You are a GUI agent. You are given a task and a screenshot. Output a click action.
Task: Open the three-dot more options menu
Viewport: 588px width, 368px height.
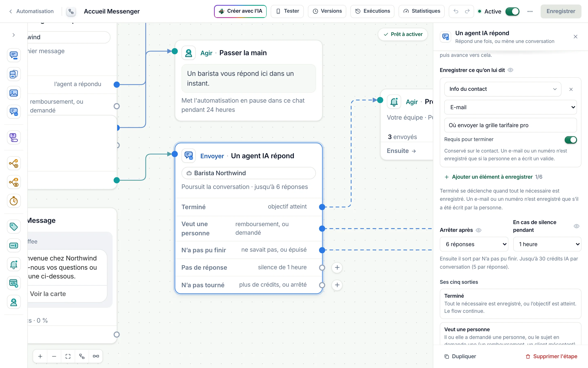click(530, 11)
